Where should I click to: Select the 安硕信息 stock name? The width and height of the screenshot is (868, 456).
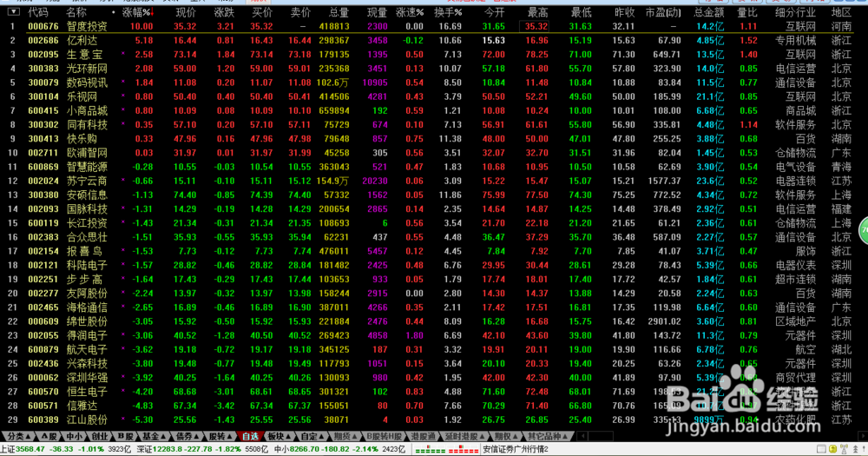(x=86, y=195)
